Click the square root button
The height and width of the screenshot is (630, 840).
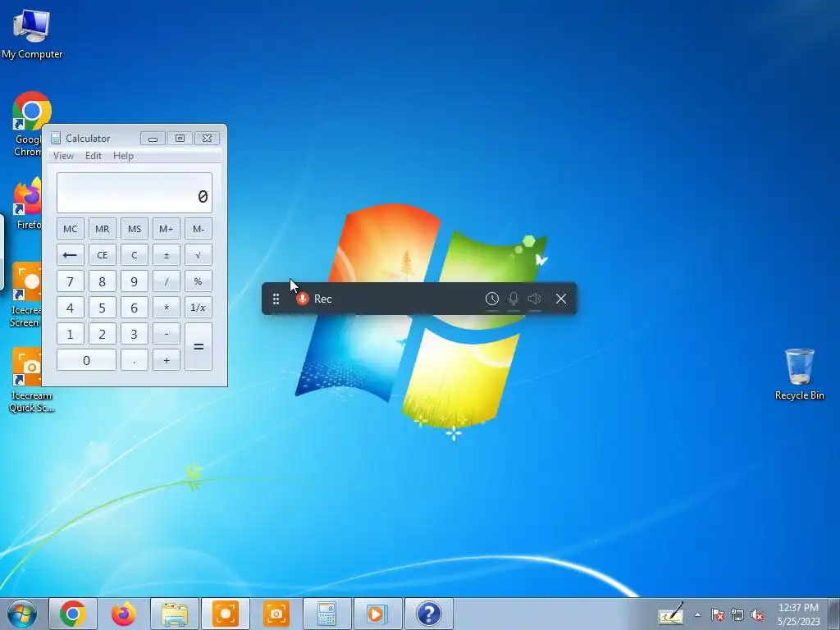pos(199,255)
